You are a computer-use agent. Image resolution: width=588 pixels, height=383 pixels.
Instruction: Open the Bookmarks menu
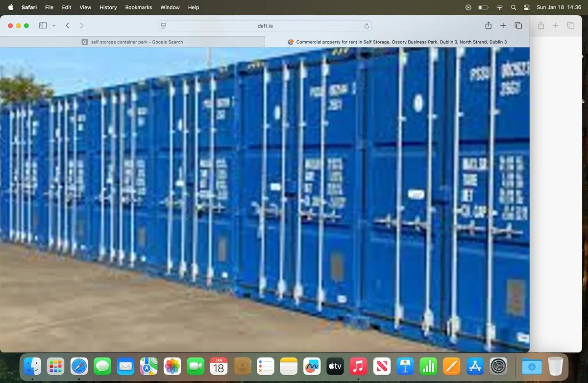(138, 7)
